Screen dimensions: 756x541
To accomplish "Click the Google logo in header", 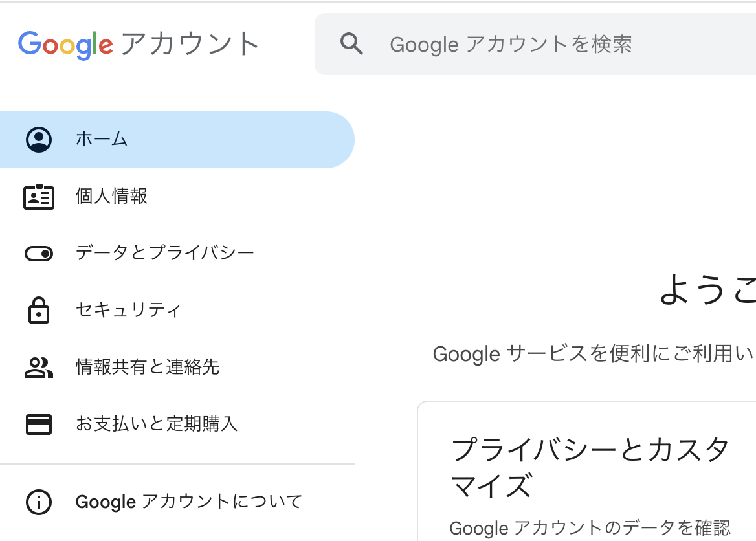I will click(x=65, y=44).
